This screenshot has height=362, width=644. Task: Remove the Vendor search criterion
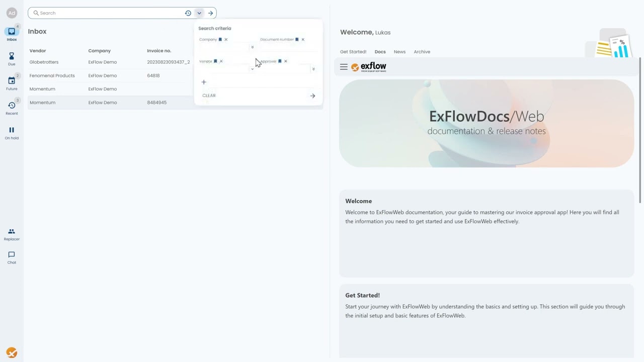221,61
